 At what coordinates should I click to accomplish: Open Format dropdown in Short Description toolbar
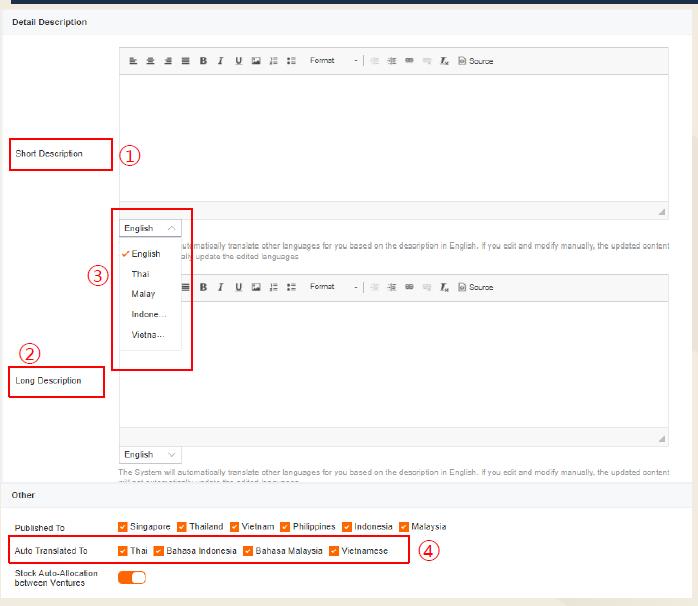pyautogui.click(x=333, y=61)
